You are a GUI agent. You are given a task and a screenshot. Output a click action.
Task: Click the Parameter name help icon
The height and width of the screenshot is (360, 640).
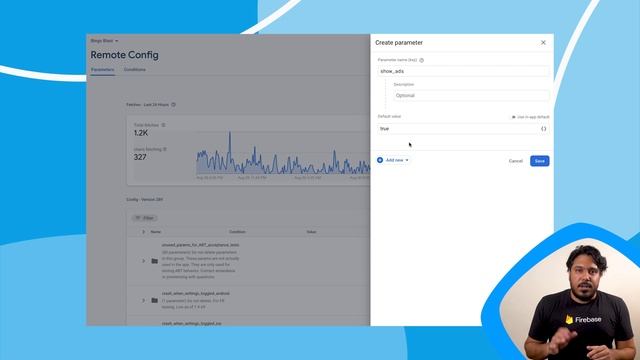[x=422, y=60]
